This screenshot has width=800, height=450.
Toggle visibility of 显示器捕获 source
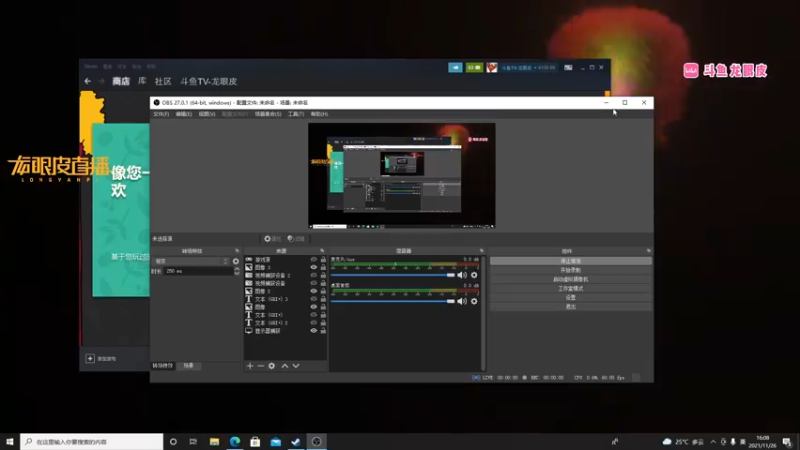(314, 331)
